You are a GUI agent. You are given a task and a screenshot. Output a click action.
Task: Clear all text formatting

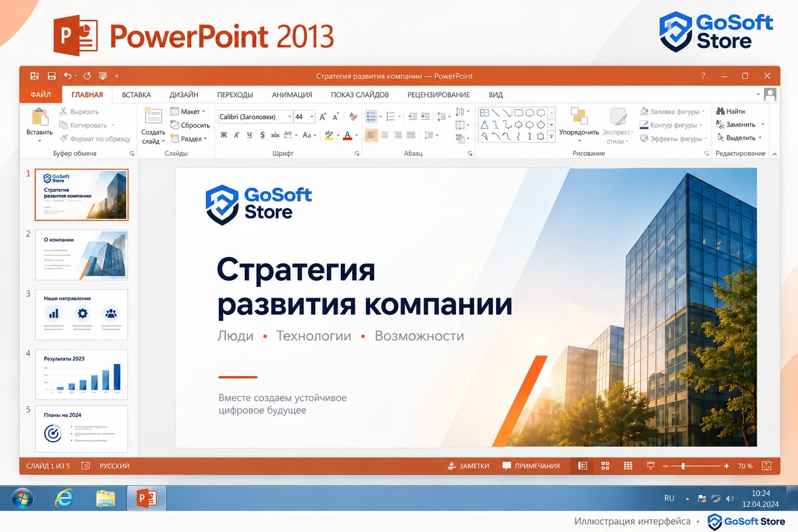pos(353,117)
